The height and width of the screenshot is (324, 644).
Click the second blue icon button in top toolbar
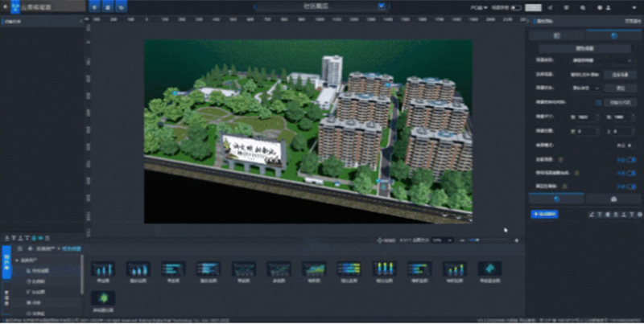click(x=109, y=6)
